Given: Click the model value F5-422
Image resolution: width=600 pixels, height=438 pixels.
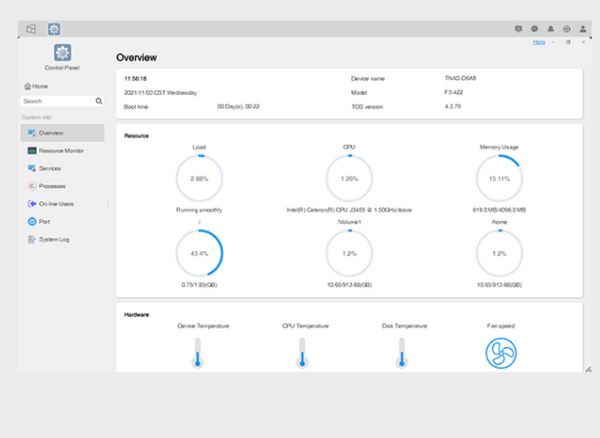Looking at the screenshot, I should pos(453,92).
